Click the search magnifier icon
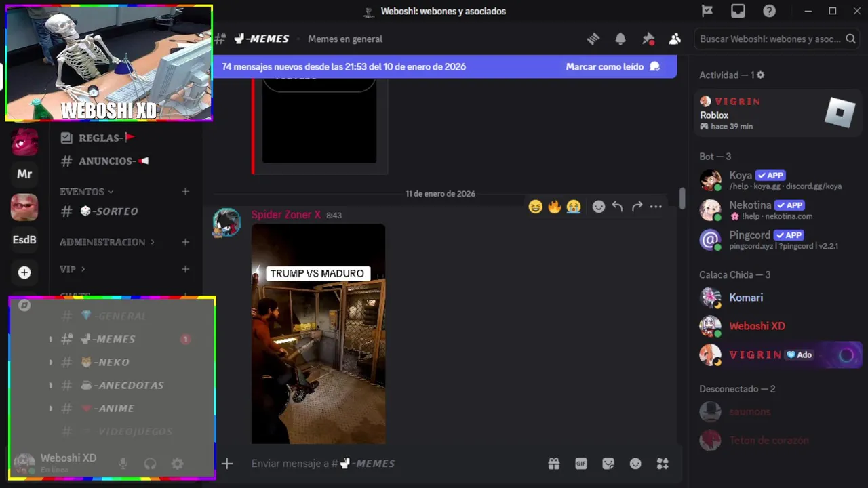This screenshot has height=488, width=868. [850, 39]
